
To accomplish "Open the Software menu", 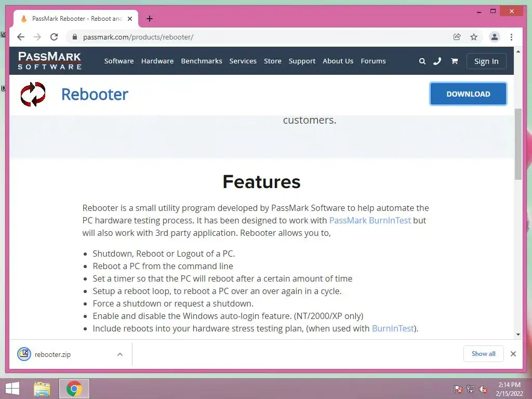I will tap(119, 61).
